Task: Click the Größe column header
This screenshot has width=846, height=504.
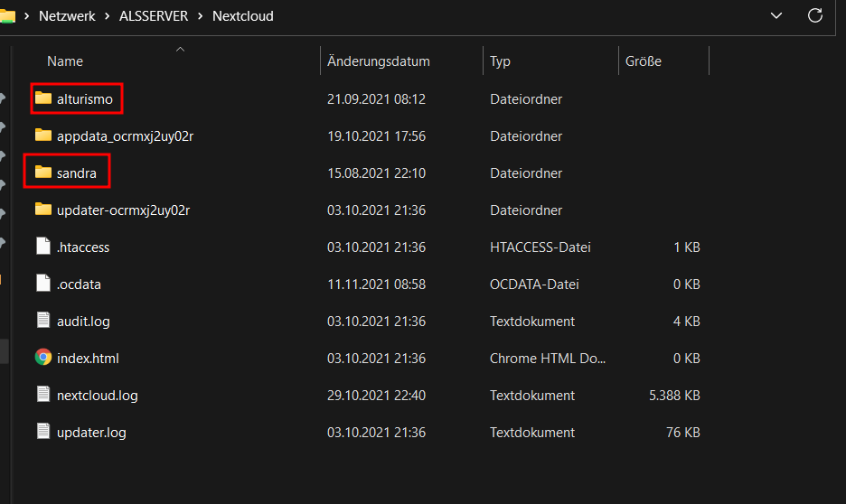Action: tap(644, 61)
